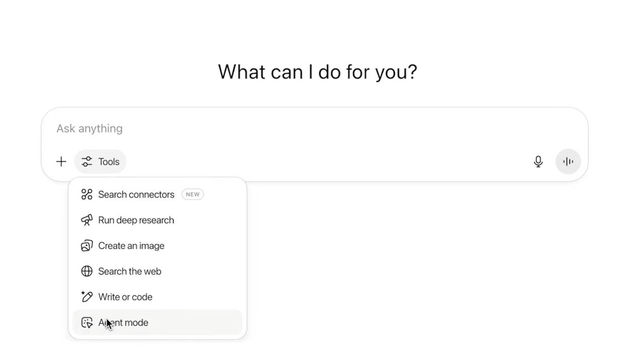Click the sliders icon beside Tools
This screenshot has height=362, width=644.
(x=87, y=161)
